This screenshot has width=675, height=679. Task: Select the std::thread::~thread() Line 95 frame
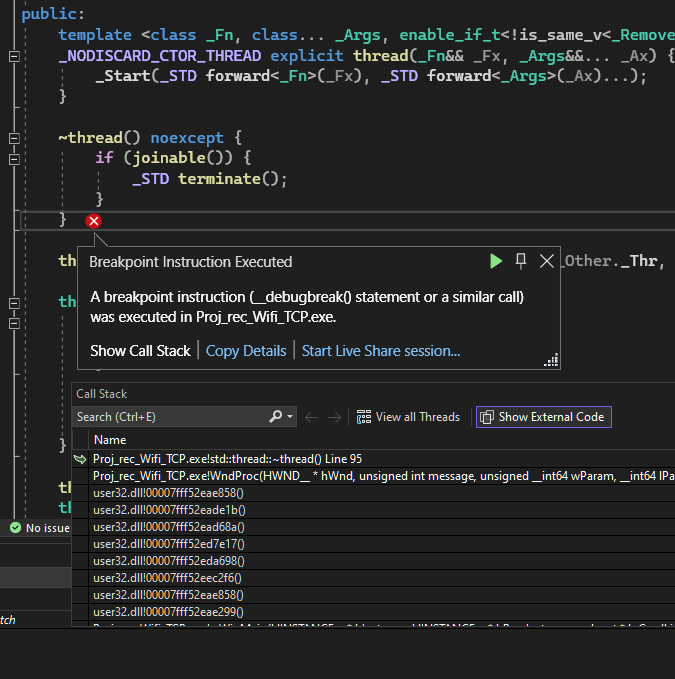(373, 459)
